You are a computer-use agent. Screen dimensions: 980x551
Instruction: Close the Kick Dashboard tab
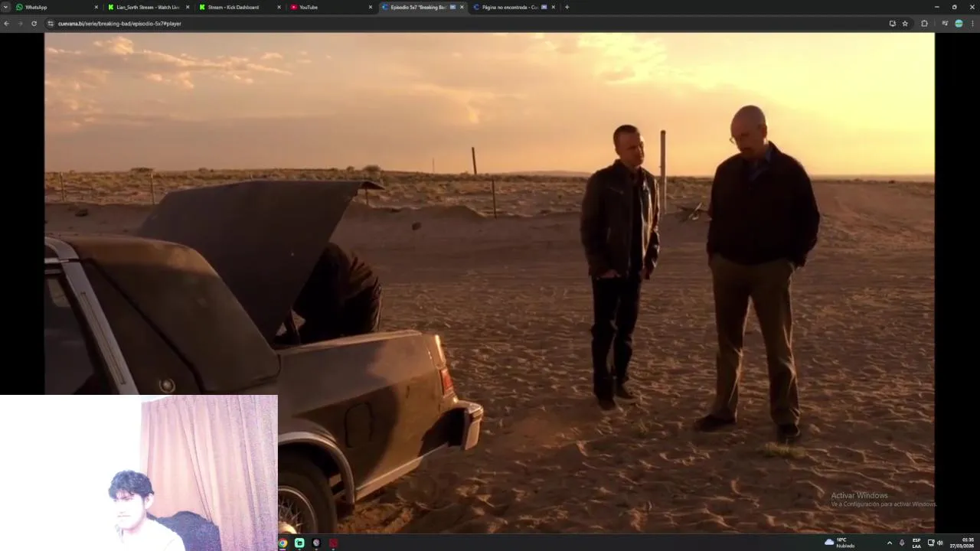(279, 7)
